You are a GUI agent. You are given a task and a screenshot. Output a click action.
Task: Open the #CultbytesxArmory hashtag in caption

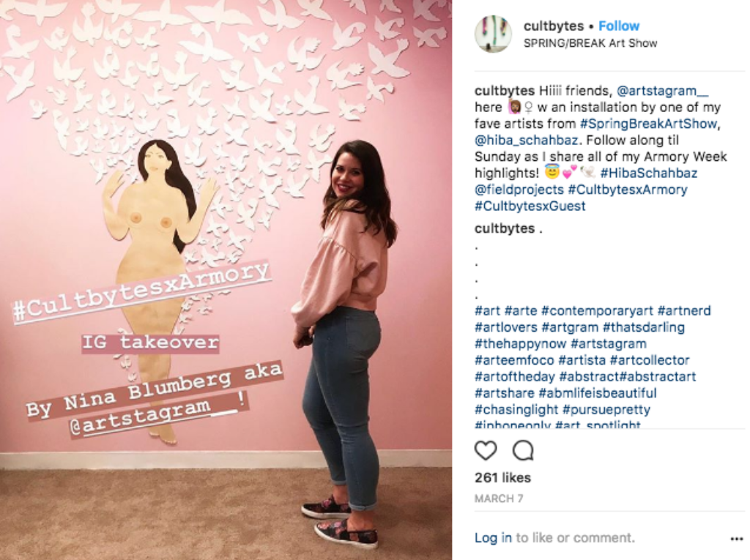(x=628, y=190)
